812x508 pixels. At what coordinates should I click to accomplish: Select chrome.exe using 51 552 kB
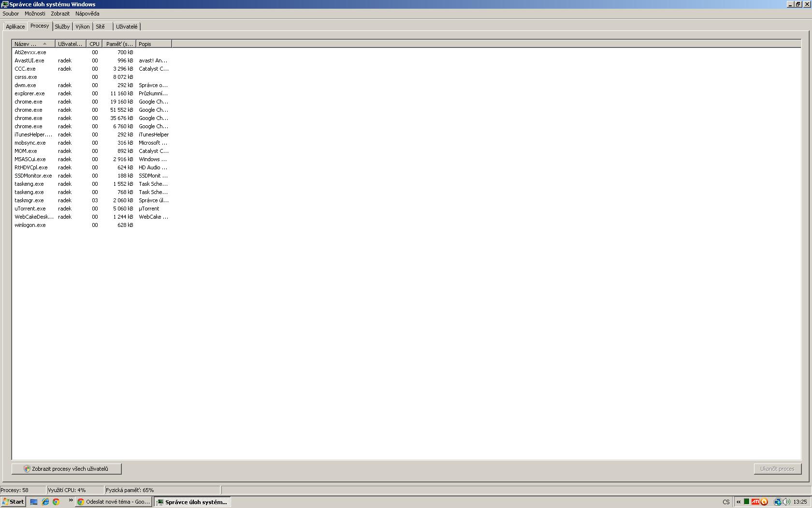pos(92,110)
